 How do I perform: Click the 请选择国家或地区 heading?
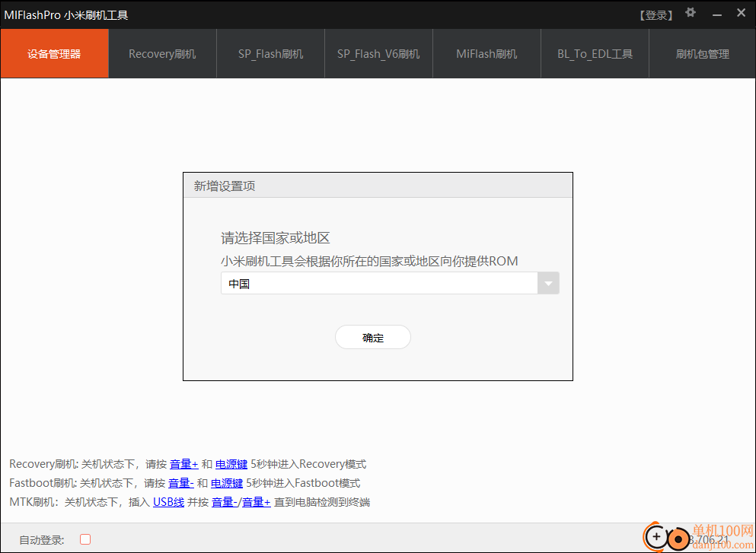[x=276, y=238]
